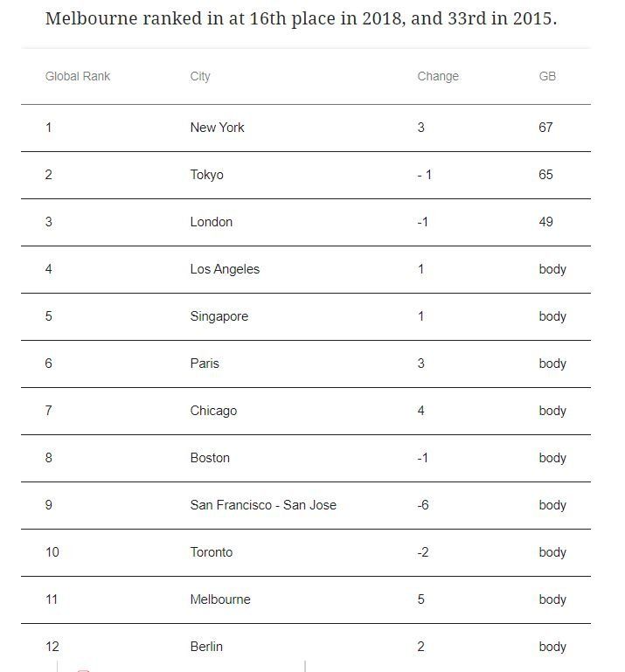Click the Singapore table entry
Viewport: 625px width, 672px height.
(x=219, y=316)
